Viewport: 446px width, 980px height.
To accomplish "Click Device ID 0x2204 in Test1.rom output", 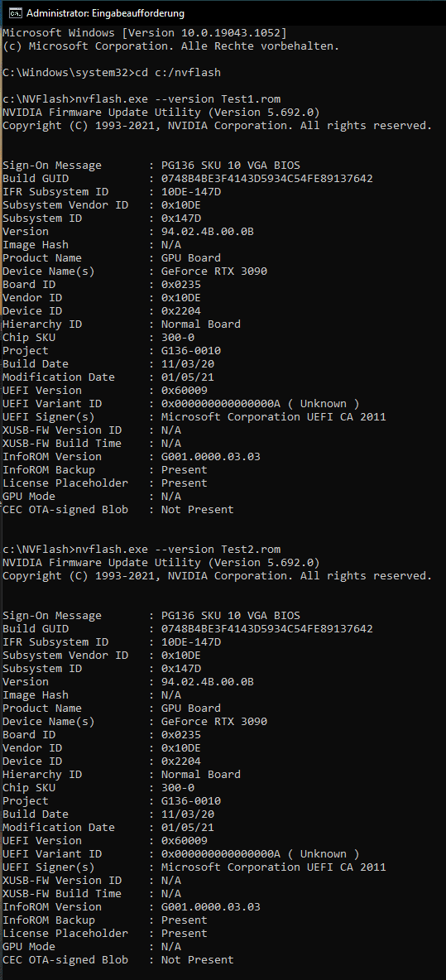I will pos(181,311).
